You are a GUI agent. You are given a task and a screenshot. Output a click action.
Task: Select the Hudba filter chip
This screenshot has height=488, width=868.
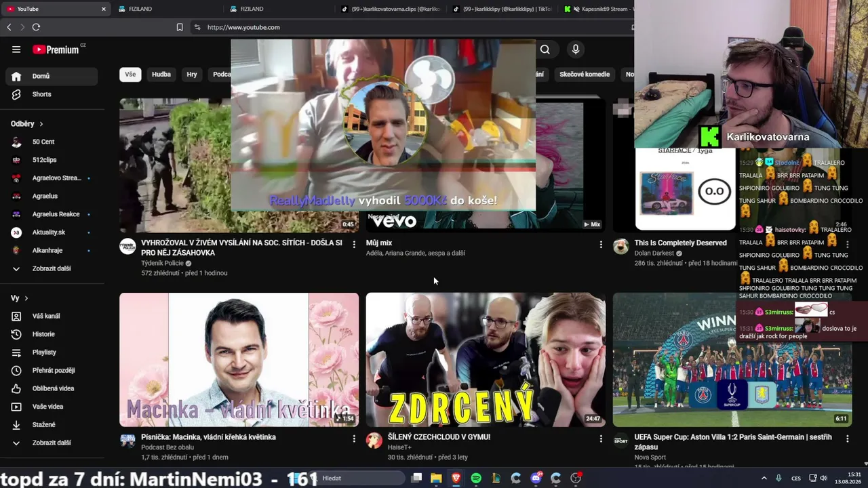(x=161, y=75)
